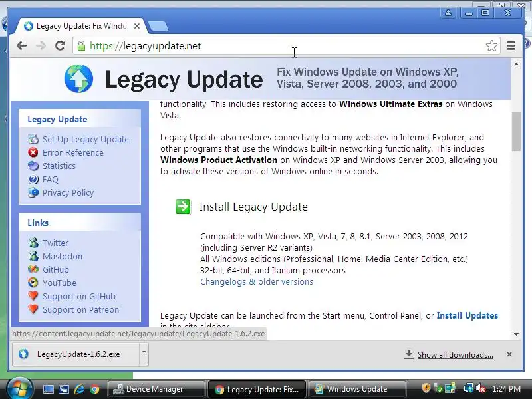Click Show Desktop in the quick launch
Image resolution: width=532 pixels, height=399 pixels.
[x=48, y=389]
